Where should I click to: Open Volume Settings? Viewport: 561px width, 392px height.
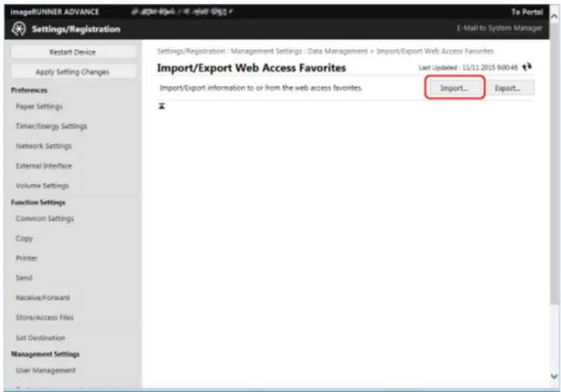[42, 186]
